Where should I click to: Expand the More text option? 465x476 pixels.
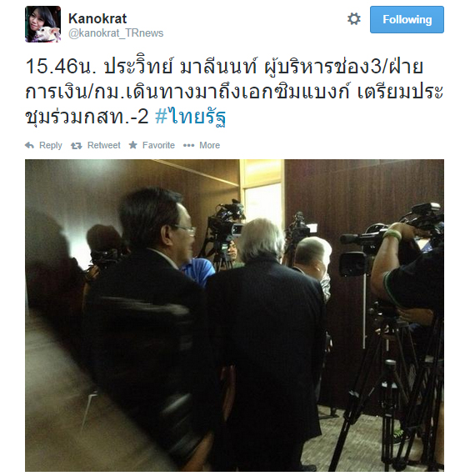(209, 145)
